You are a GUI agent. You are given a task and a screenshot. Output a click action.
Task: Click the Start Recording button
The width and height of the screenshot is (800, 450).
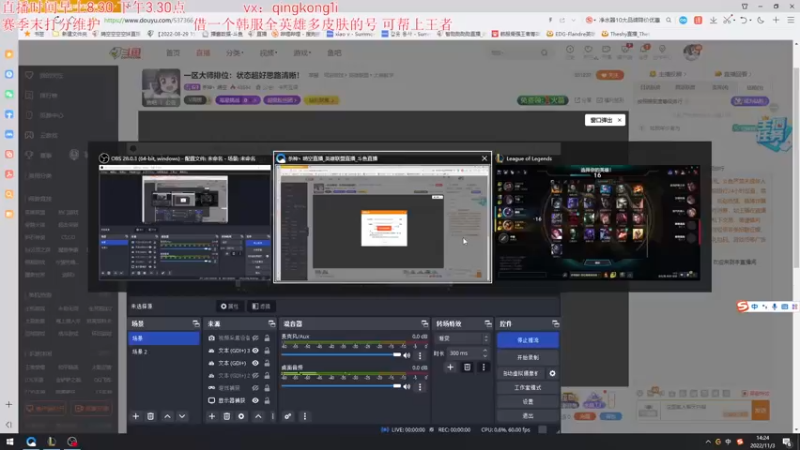pyautogui.click(x=528, y=357)
